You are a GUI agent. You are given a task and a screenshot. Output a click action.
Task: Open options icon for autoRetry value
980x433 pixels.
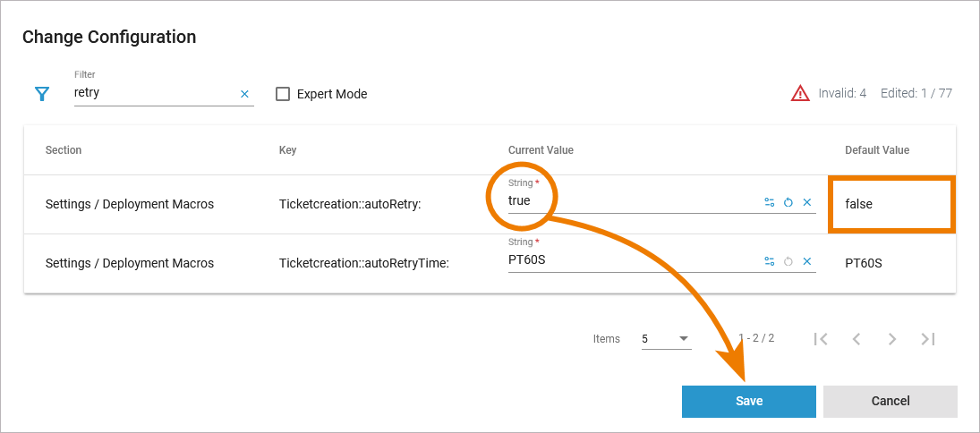coord(770,202)
